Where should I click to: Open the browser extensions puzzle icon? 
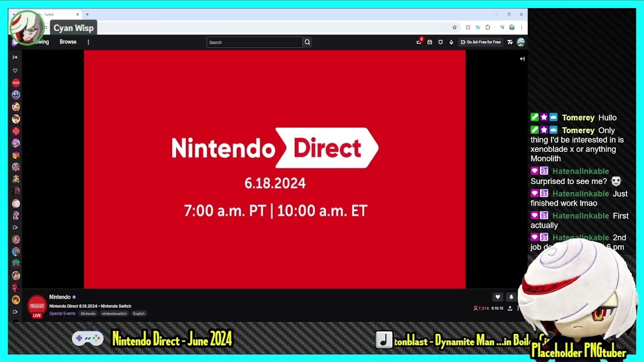[488, 28]
